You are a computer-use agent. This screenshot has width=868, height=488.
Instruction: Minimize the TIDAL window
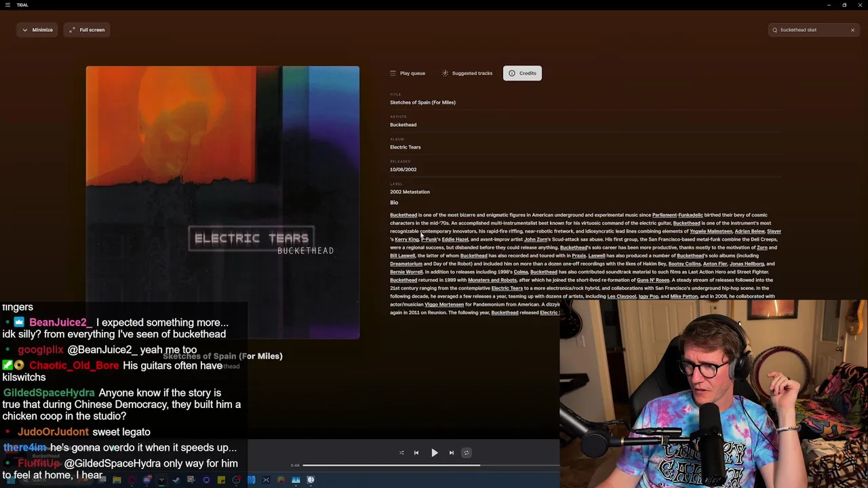tap(829, 5)
